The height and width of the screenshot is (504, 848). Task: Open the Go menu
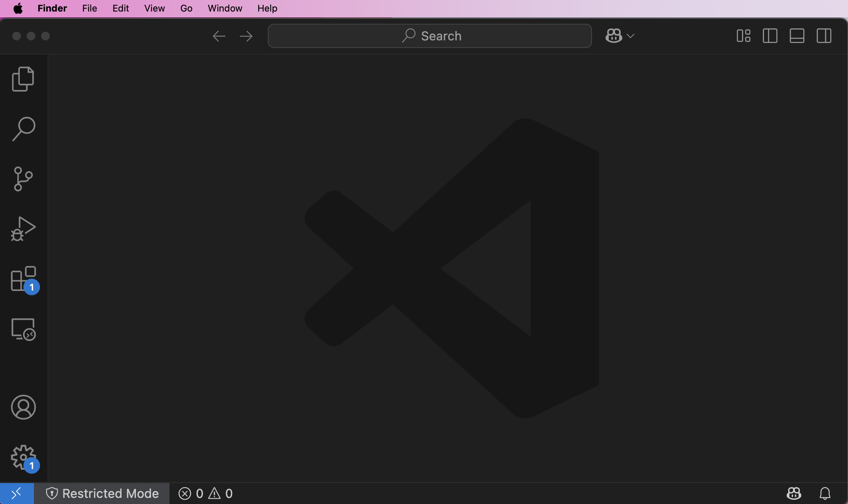pos(186,8)
